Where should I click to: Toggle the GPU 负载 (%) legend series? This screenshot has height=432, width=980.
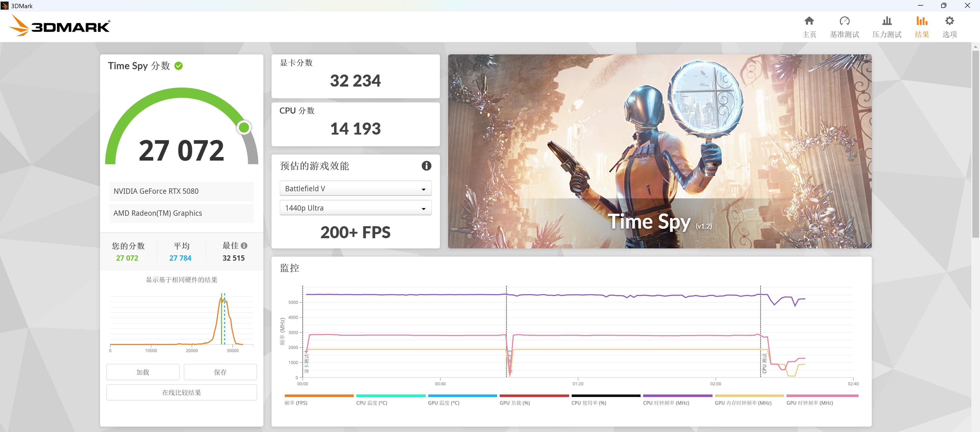(x=514, y=403)
